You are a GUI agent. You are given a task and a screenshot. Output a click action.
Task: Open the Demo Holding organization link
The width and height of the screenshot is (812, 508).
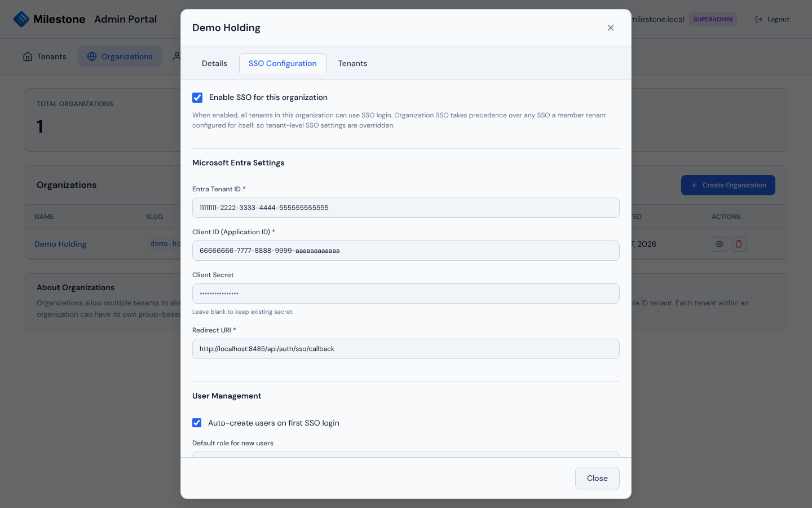60,244
